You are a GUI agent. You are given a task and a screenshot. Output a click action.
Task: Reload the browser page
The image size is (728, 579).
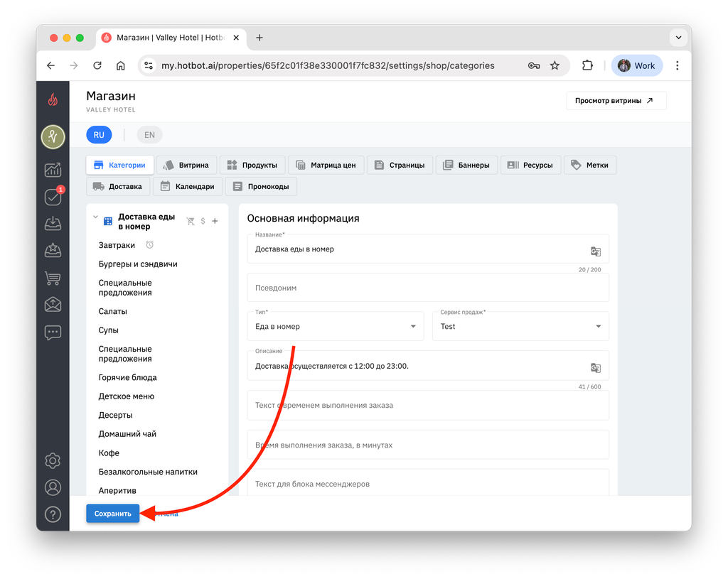(x=97, y=66)
